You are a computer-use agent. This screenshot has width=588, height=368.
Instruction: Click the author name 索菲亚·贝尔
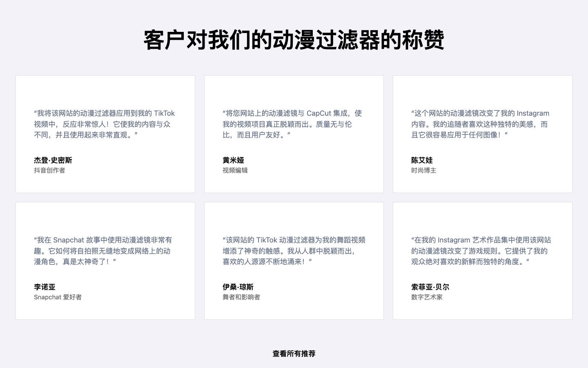pyautogui.click(x=430, y=287)
